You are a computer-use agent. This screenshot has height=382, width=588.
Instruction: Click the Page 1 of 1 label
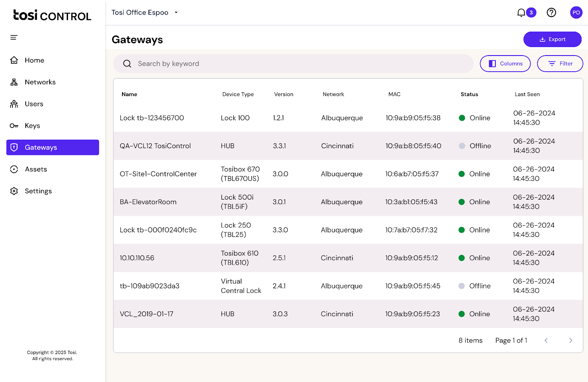pos(511,340)
